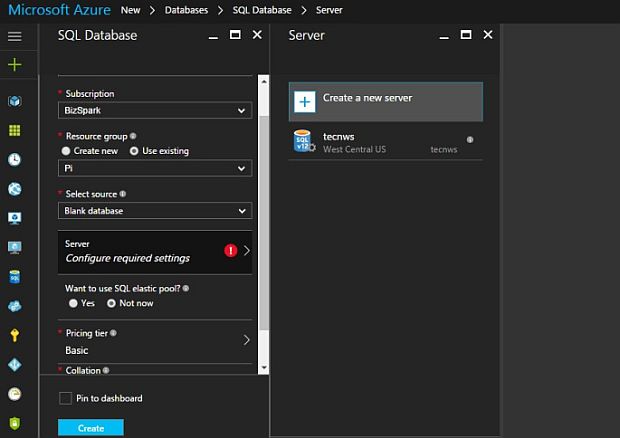Click the tecnws SQL server icon
Image resolution: width=620 pixels, height=438 pixels.
[x=304, y=141]
